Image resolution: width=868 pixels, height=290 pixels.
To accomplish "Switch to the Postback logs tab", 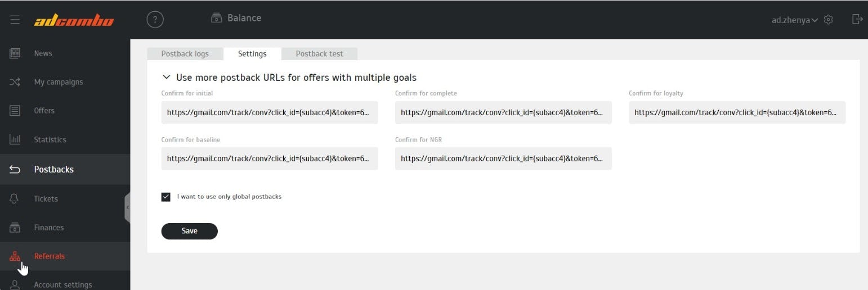I will pyautogui.click(x=185, y=53).
